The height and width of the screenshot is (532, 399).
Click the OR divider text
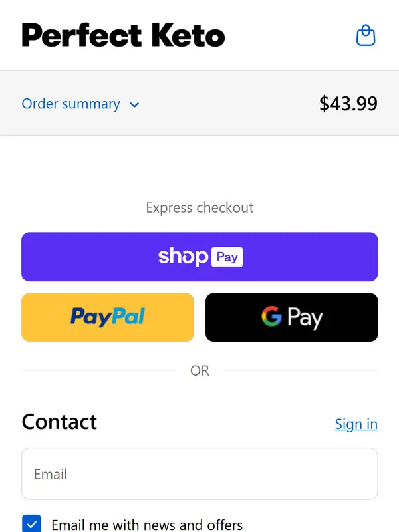[x=199, y=371]
